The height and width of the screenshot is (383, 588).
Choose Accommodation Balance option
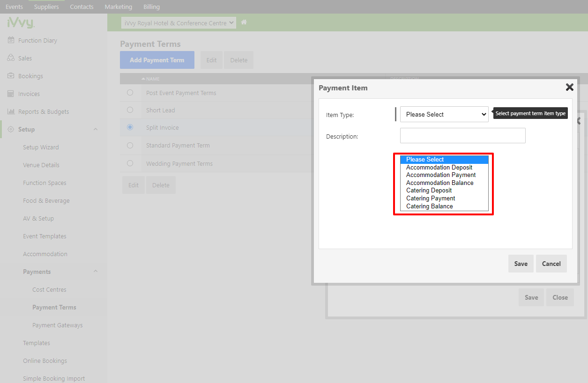click(444, 183)
